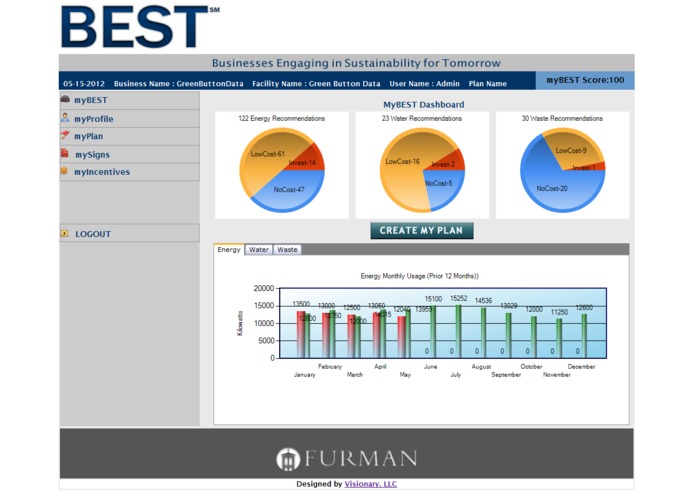This screenshot has height=494, width=695.
Task: Click the Energy Monthly Usage chart title
Action: click(420, 276)
